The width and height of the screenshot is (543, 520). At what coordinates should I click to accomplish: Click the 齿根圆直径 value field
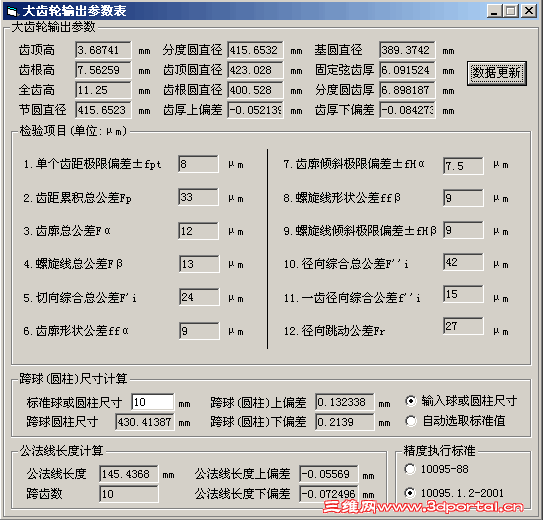pos(255,90)
